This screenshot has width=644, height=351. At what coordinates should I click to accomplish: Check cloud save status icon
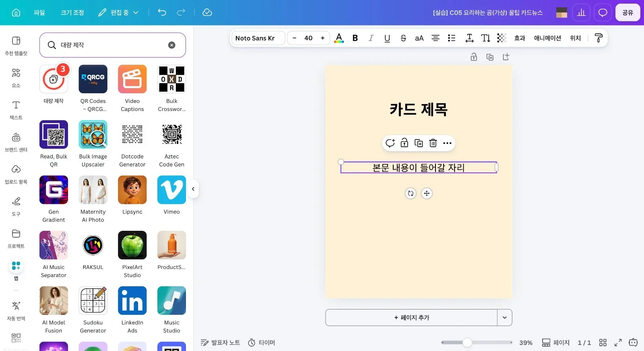207,12
